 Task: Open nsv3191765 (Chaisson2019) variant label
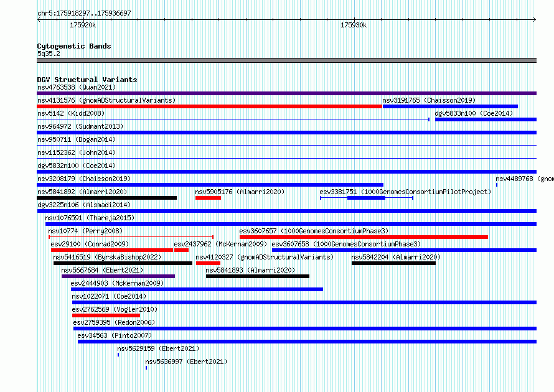pos(429,100)
